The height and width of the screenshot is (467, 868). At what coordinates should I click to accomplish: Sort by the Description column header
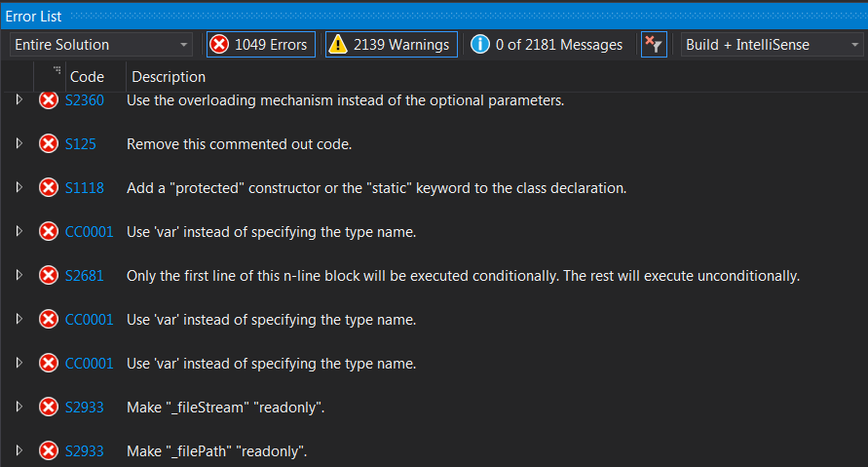click(169, 77)
